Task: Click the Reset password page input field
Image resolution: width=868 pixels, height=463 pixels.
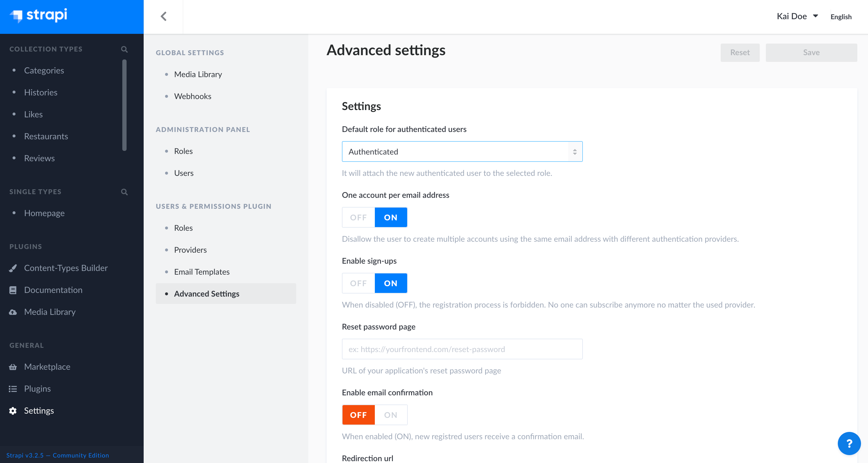Action: 462,349
